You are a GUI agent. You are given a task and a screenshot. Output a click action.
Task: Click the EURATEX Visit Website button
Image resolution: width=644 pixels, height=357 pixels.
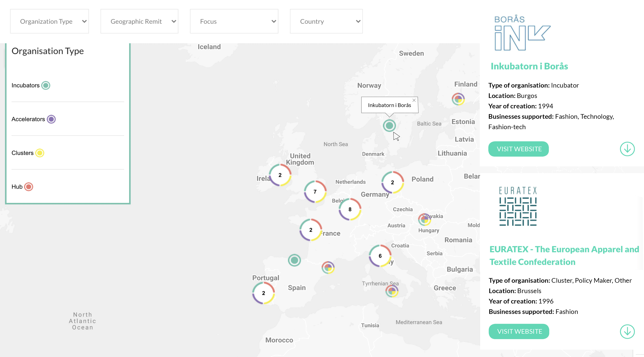[519, 331]
